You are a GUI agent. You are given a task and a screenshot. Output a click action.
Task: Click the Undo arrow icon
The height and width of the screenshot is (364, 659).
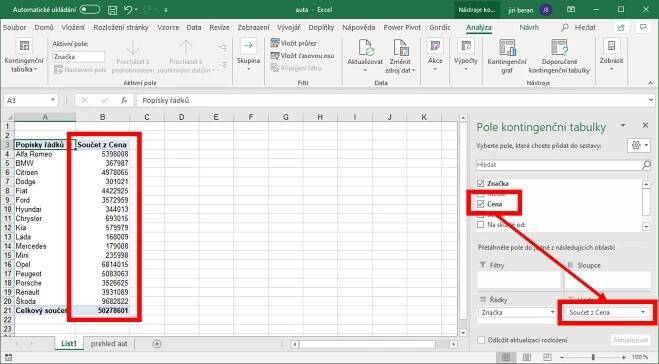(x=128, y=10)
